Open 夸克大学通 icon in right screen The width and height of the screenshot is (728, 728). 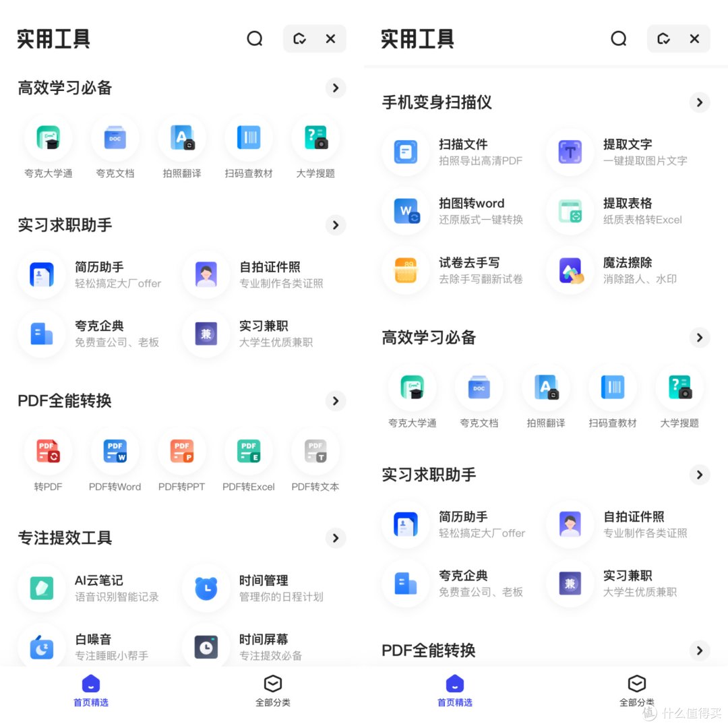413,387
